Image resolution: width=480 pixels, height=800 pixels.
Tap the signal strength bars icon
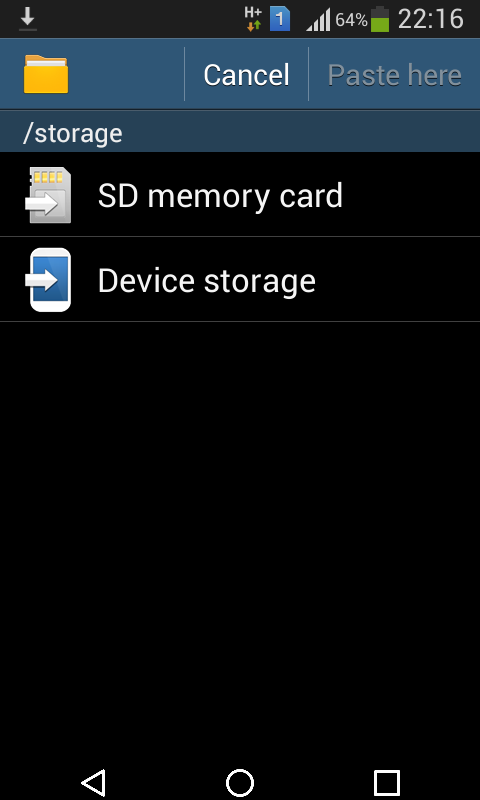(318, 20)
